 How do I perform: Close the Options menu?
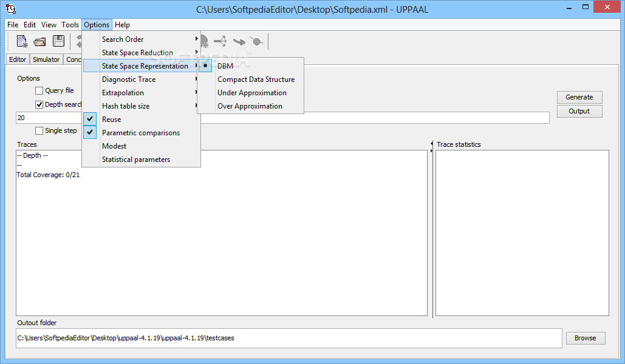tap(97, 25)
